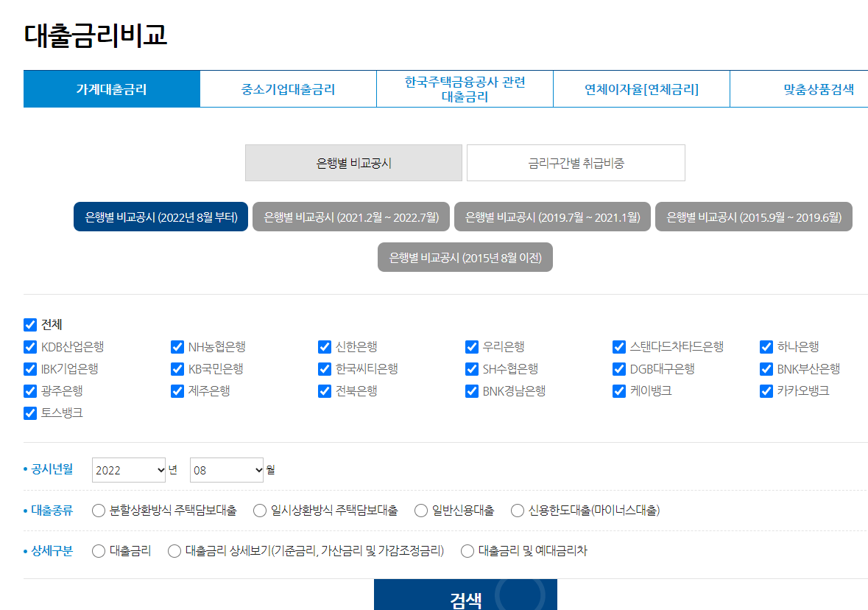Select the 대출금리 detail option
The height and width of the screenshot is (610, 868).
99,551
